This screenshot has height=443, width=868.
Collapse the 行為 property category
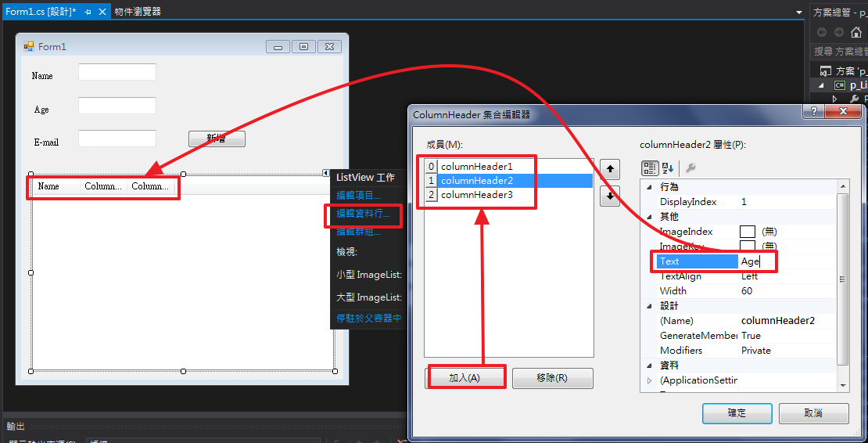click(649, 187)
